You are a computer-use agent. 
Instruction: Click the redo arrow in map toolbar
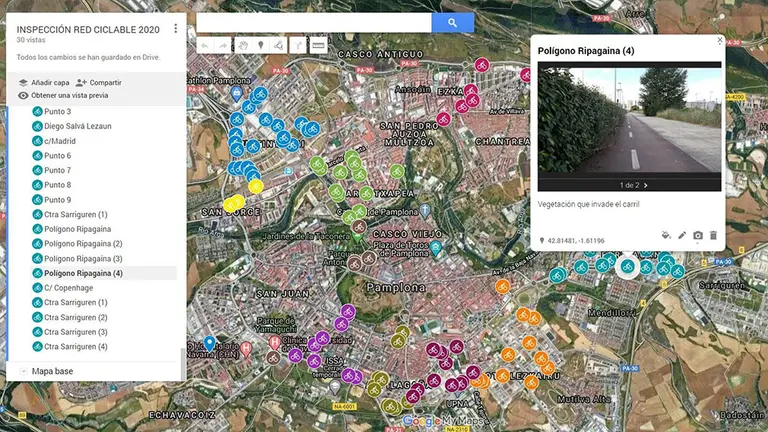[x=223, y=46]
